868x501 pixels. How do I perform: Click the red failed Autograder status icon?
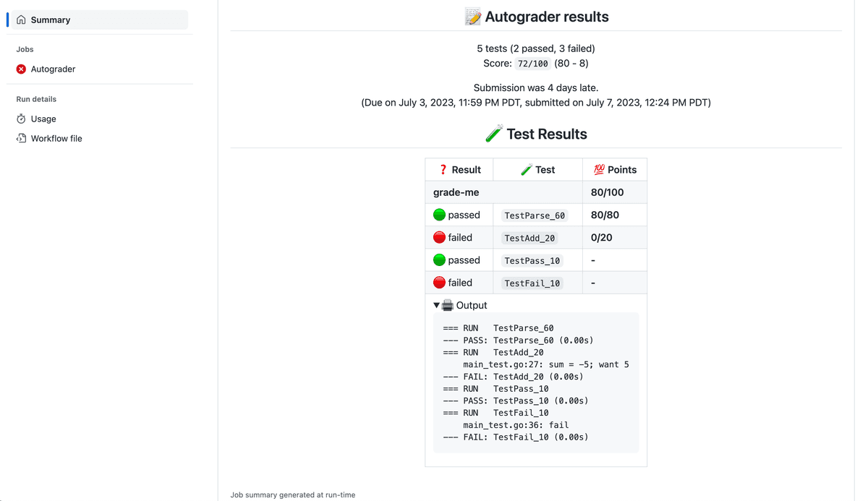pyautogui.click(x=21, y=69)
